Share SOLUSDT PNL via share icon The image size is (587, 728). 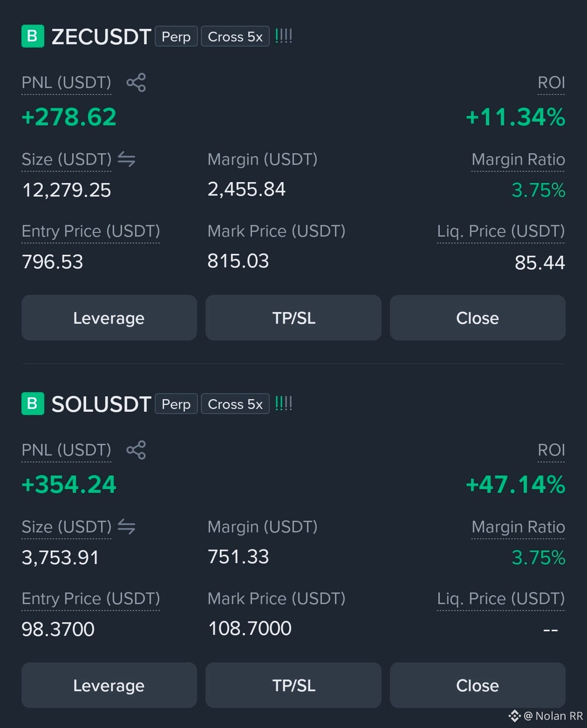pyautogui.click(x=136, y=450)
